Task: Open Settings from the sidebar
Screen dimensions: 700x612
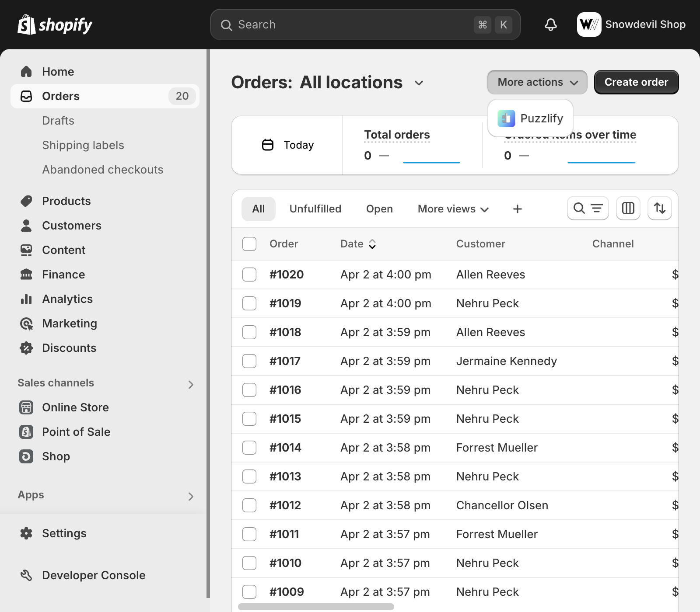Action: 64,533
